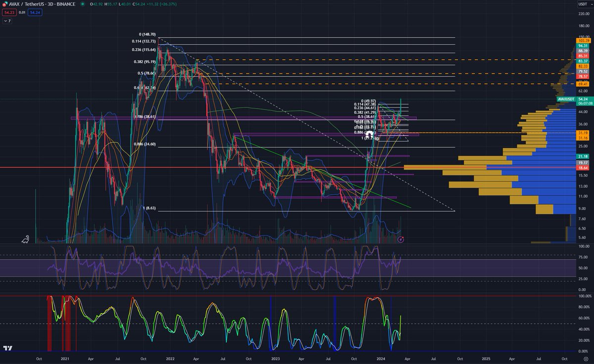This screenshot has height=364, width=594.
Task: Click the red 78.57 price tag
Action: (x=583, y=77)
